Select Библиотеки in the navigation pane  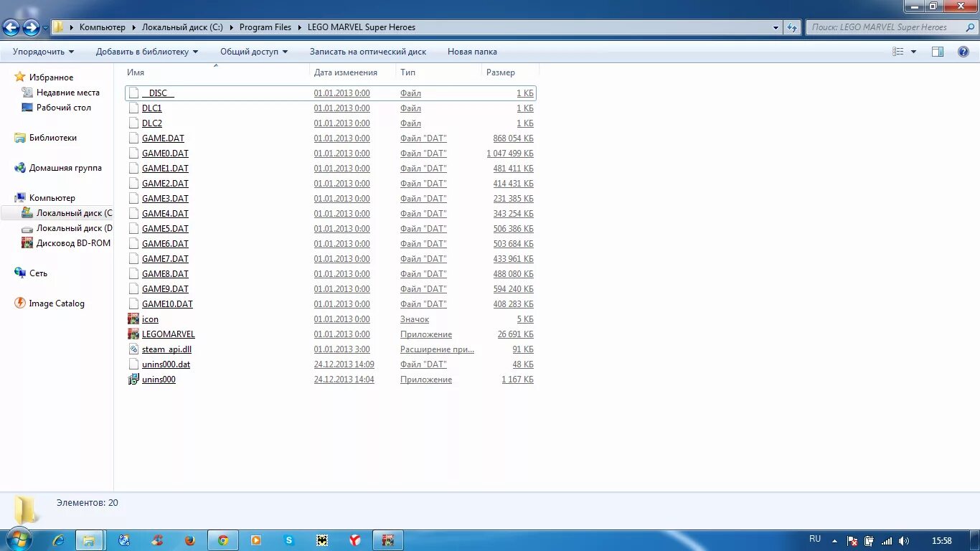point(53,138)
